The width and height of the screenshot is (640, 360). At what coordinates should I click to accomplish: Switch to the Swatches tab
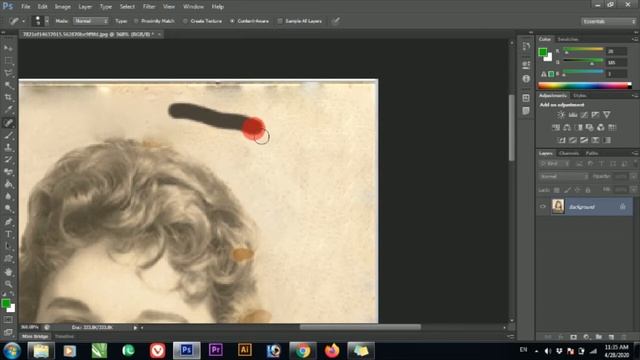pyautogui.click(x=568, y=39)
